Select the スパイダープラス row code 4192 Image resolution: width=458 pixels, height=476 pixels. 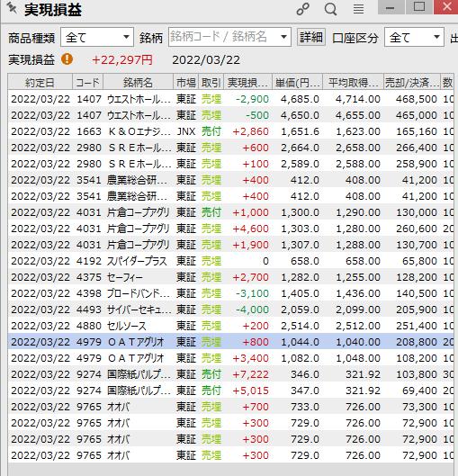(230, 261)
